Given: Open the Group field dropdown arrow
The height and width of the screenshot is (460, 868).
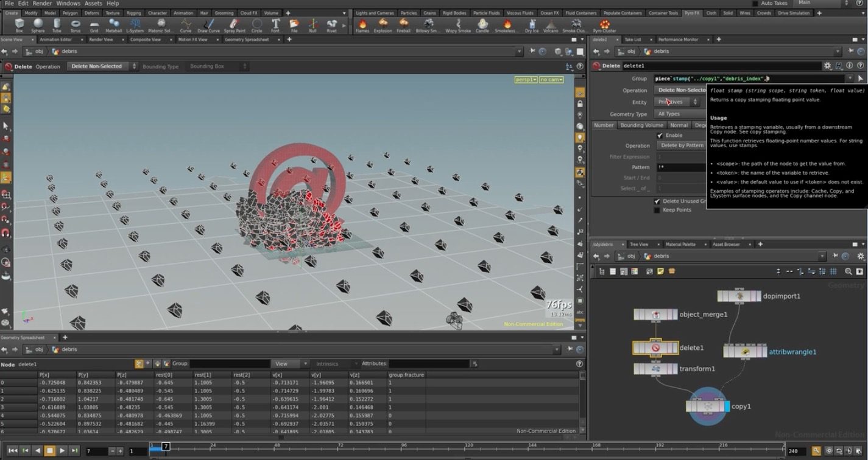Looking at the screenshot, I should point(850,78).
